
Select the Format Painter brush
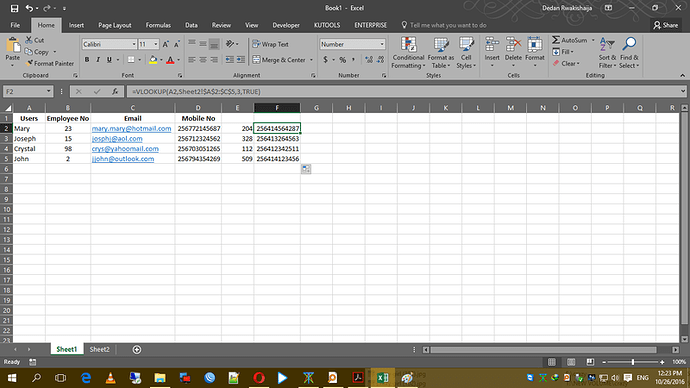(x=29, y=63)
